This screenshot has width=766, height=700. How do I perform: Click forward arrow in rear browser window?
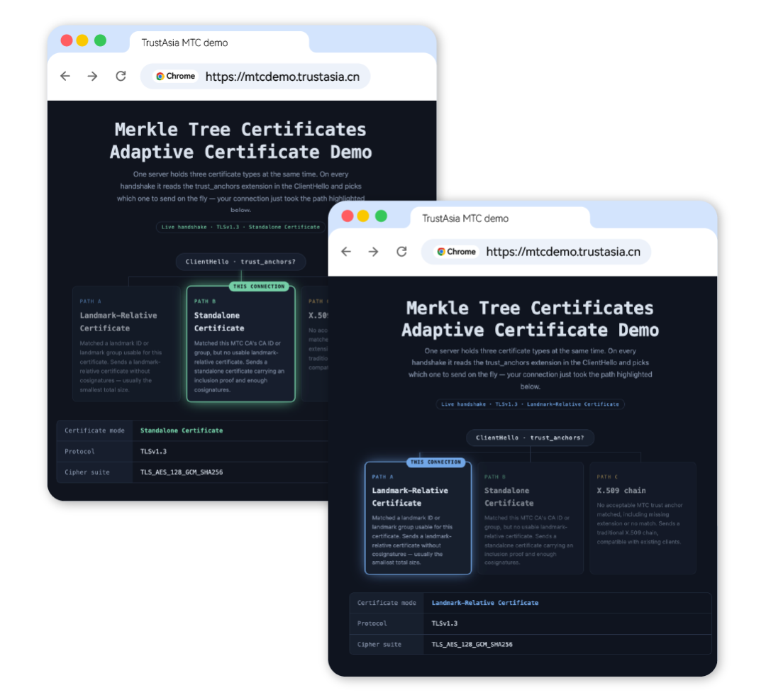[92, 76]
